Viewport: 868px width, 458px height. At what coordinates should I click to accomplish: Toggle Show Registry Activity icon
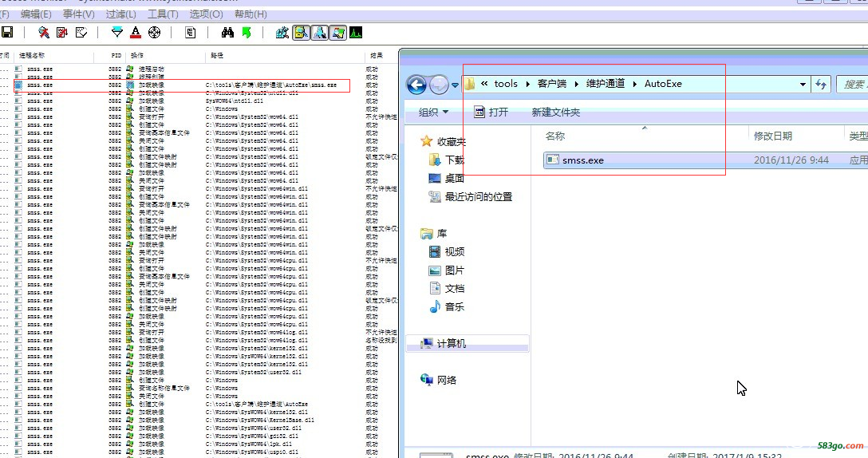282,33
